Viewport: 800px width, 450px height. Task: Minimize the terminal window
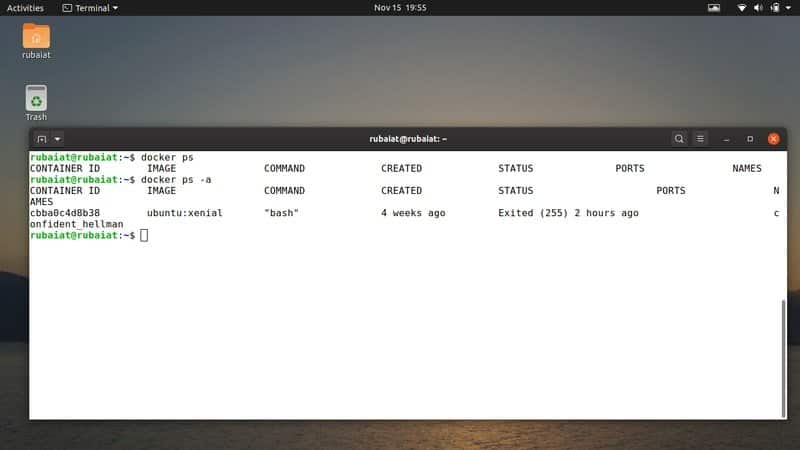(x=726, y=139)
